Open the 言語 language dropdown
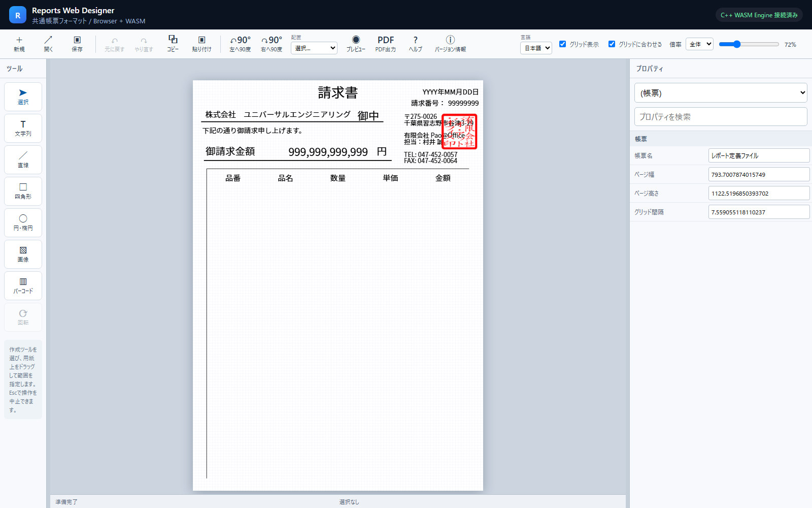 [536, 48]
